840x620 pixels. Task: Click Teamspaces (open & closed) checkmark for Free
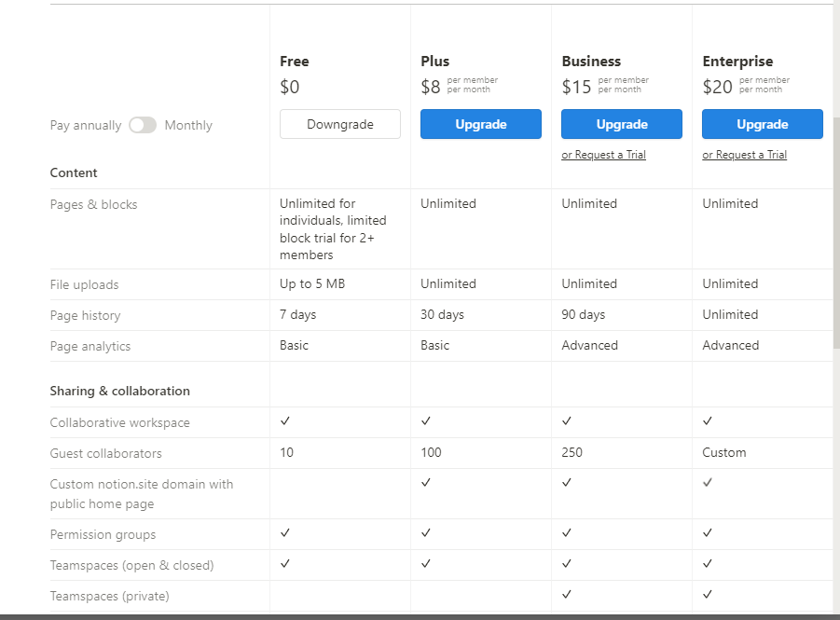[x=285, y=564]
